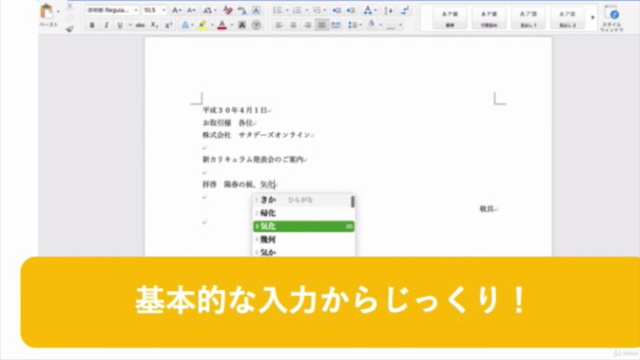This screenshot has height=360, width=640.
Task: Click the Character Shading icon
Action: click(242, 25)
